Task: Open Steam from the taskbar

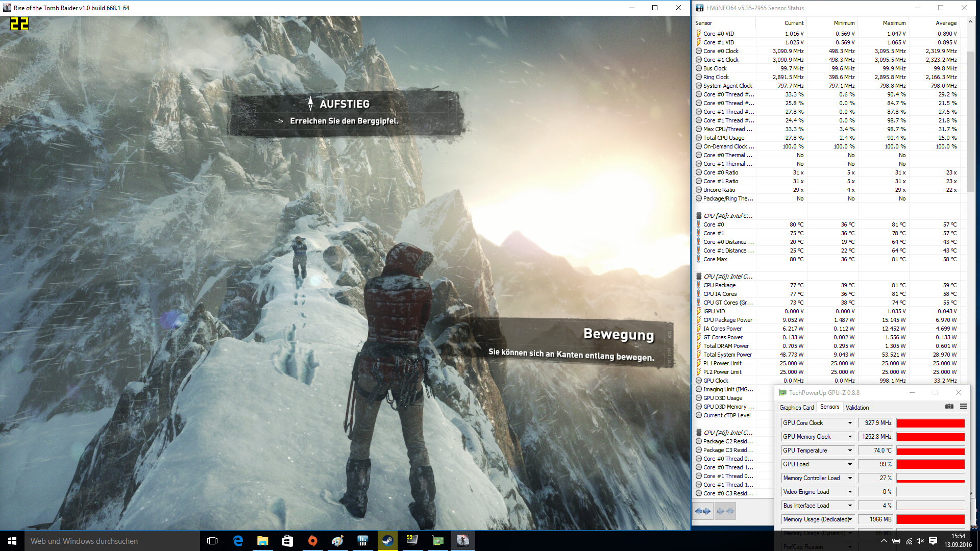Action: 387,541
